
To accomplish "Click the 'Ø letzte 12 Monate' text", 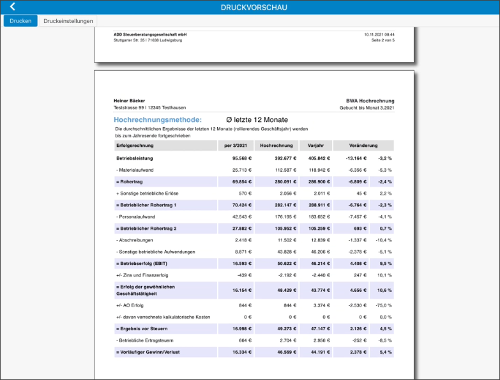I will tap(257, 120).
